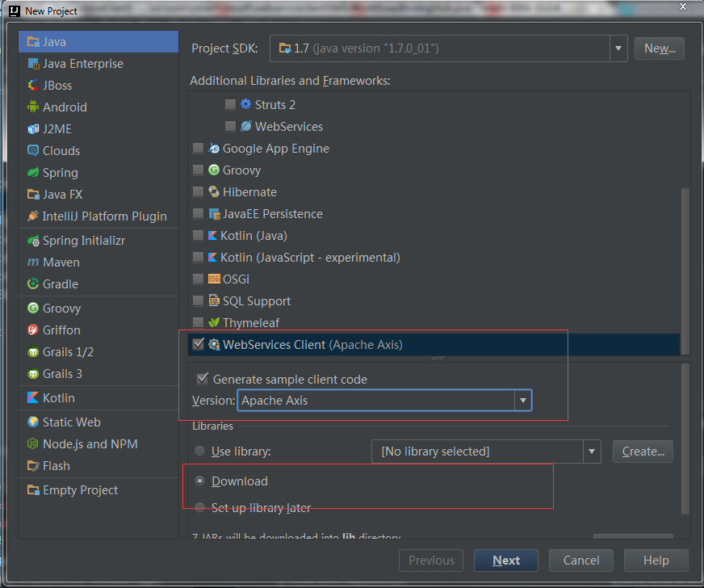Screen dimensions: 704x588
Task: Click the Gradle icon
Action: 33,283
